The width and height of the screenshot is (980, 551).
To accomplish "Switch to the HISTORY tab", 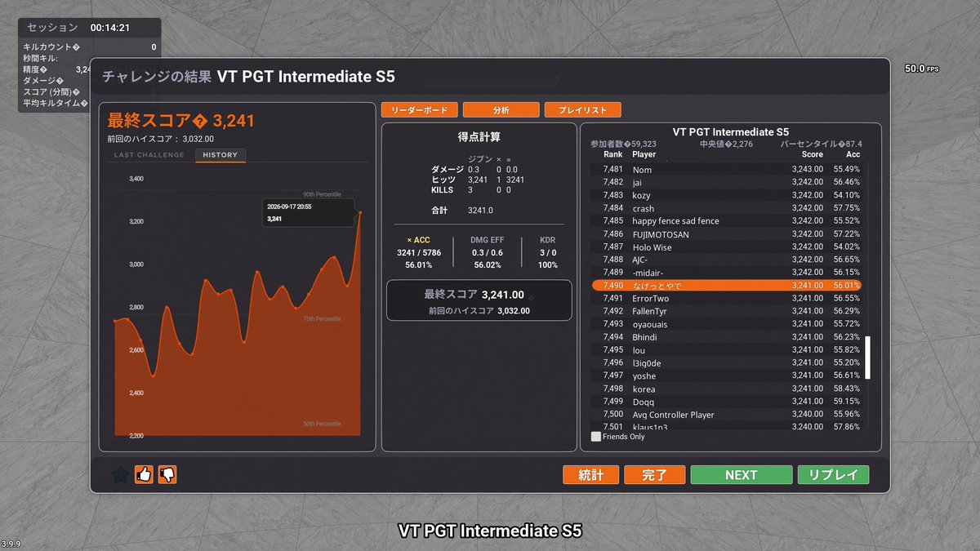I will pyautogui.click(x=220, y=155).
